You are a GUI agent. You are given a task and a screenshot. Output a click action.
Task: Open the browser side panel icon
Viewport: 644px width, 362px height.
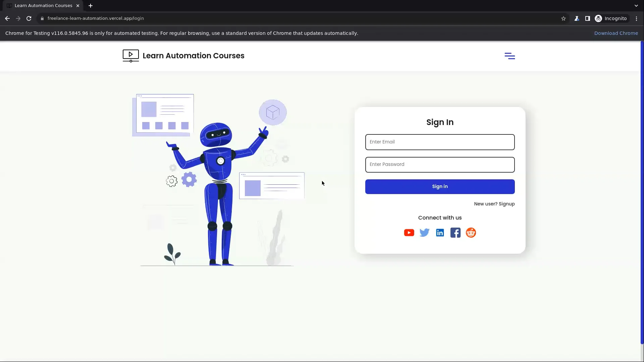[588, 18]
